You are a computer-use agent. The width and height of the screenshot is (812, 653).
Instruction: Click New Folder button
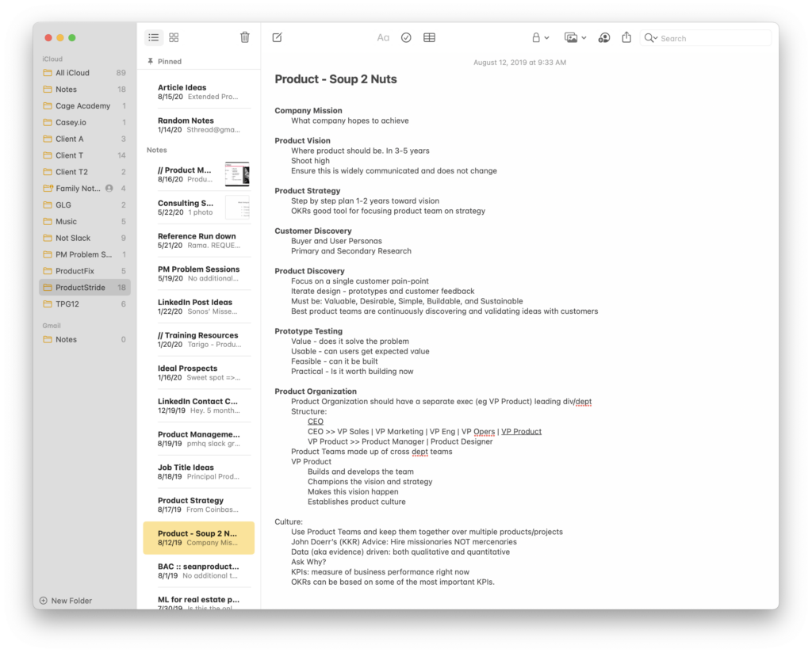click(x=66, y=601)
